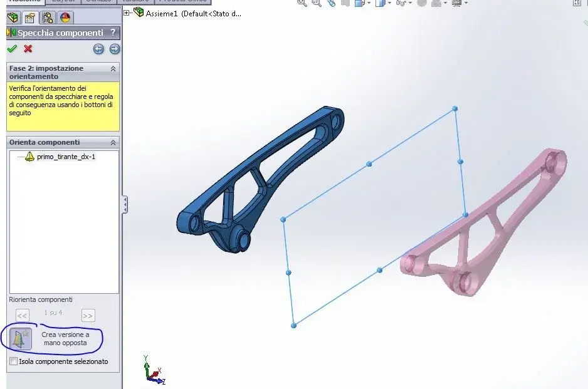Click the View Settings monitor icon
This screenshot has height=389, width=588.
[x=456, y=3]
